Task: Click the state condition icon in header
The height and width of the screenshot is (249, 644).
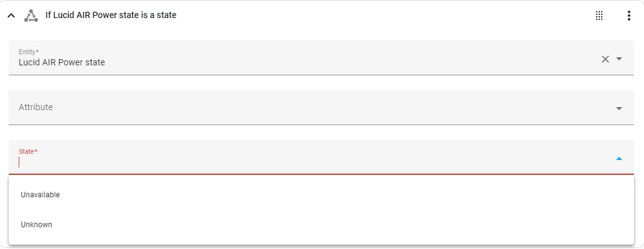Action: pyautogui.click(x=31, y=16)
